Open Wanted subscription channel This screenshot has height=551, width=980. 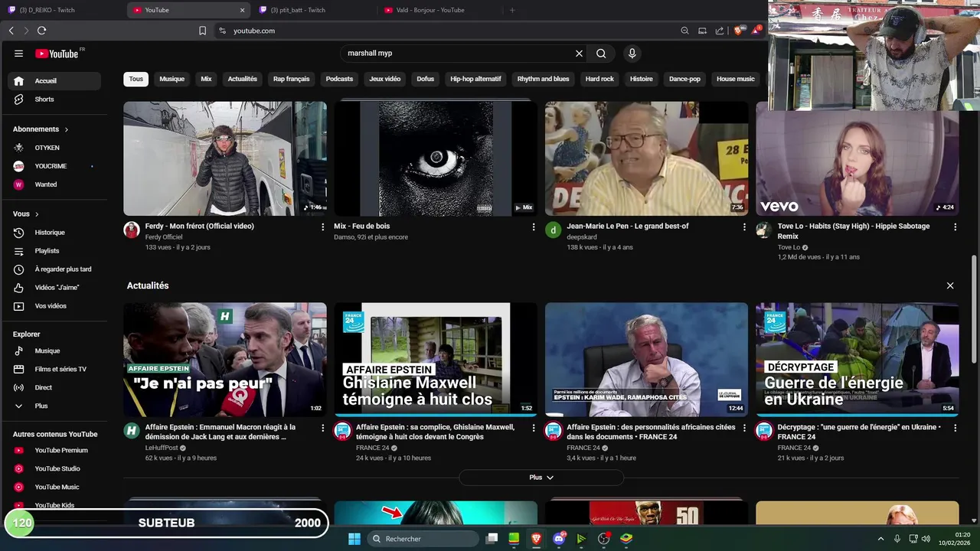(x=54, y=184)
